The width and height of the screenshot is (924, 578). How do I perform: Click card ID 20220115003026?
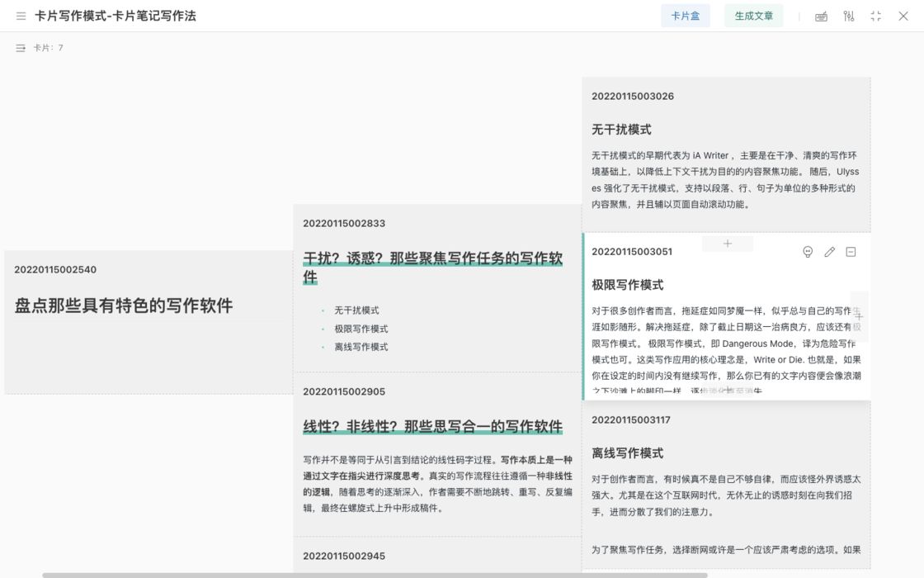pos(632,96)
